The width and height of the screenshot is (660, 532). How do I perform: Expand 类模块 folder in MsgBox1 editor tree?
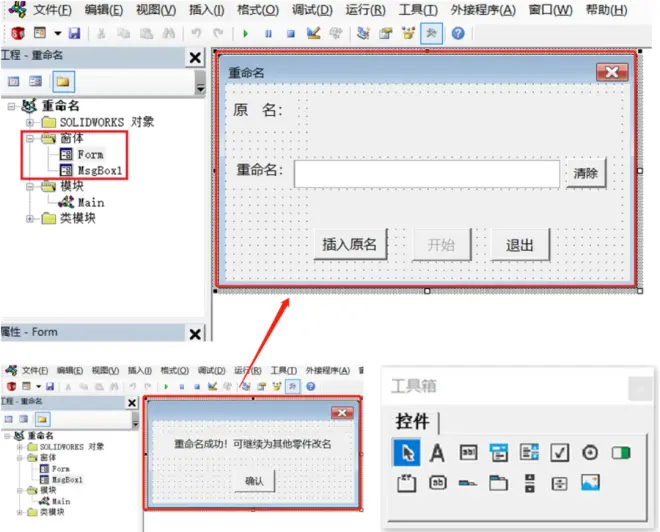pos(20,512)
